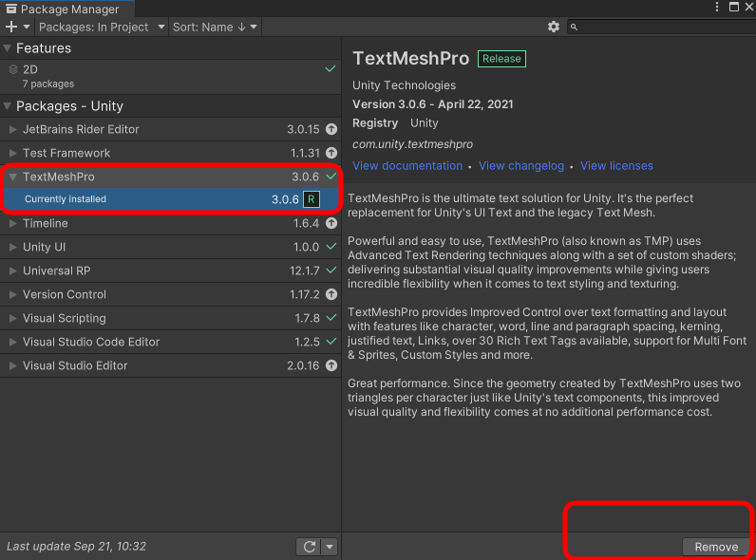756x560 pixels.
Task: Click the installed checkmark for Visual Studio Code Editor
Action: point(331,341)
